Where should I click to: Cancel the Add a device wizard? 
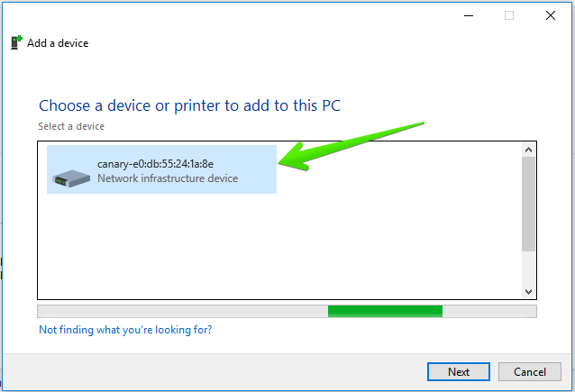pos(530,372)
